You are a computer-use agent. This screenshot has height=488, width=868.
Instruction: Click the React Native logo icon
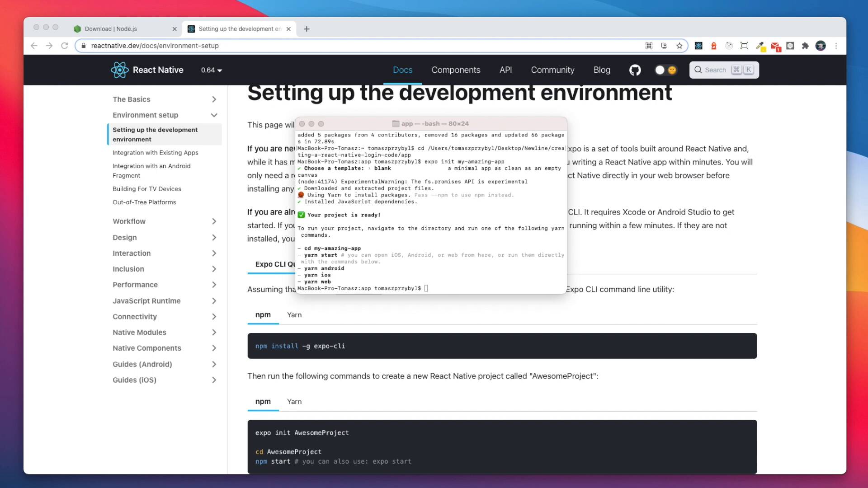tap(119, 70)
